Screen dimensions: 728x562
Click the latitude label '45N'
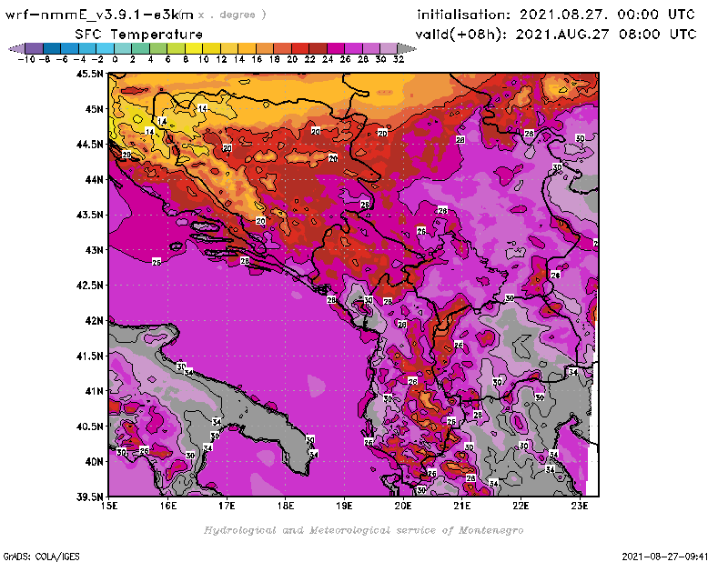point(95,109)
